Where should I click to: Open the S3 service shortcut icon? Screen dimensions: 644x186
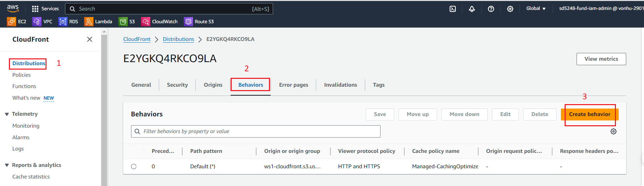(123, 22)
